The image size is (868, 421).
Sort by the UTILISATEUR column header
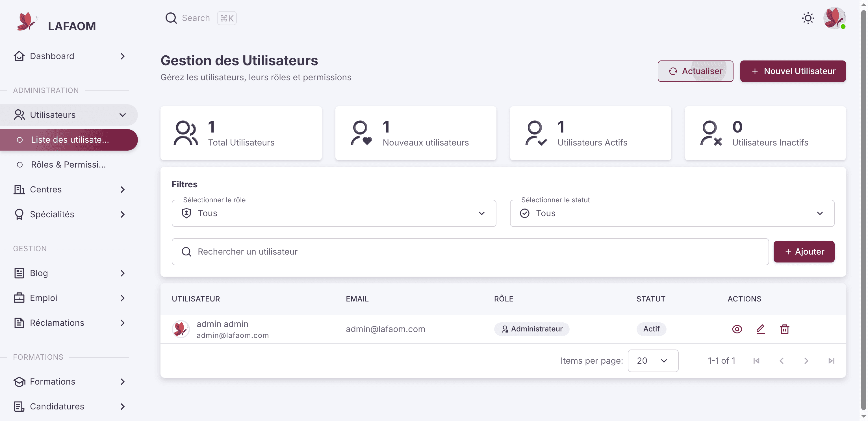pos(196,299)
